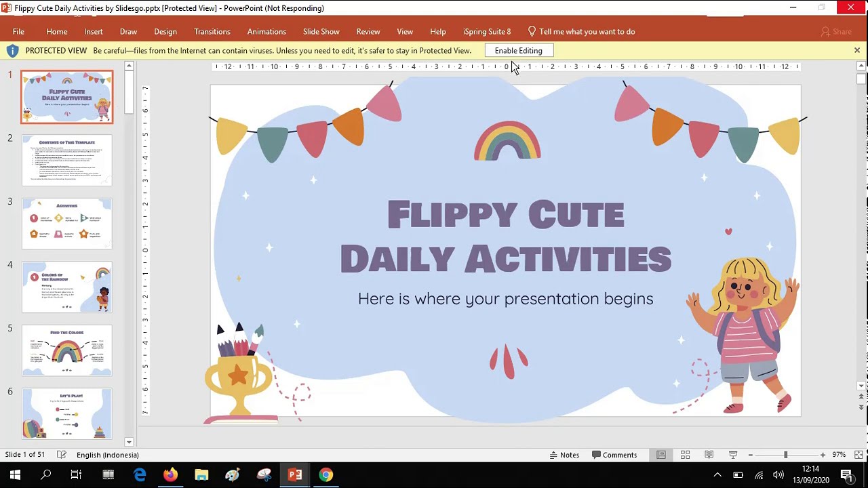Click the thumbnail pane scroll down arrow
The height and width of the screenshot is (488, 868).
[x=129, y=442]
